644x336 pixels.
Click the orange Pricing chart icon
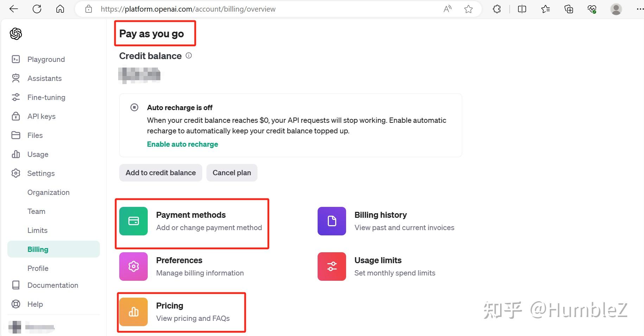133,312
